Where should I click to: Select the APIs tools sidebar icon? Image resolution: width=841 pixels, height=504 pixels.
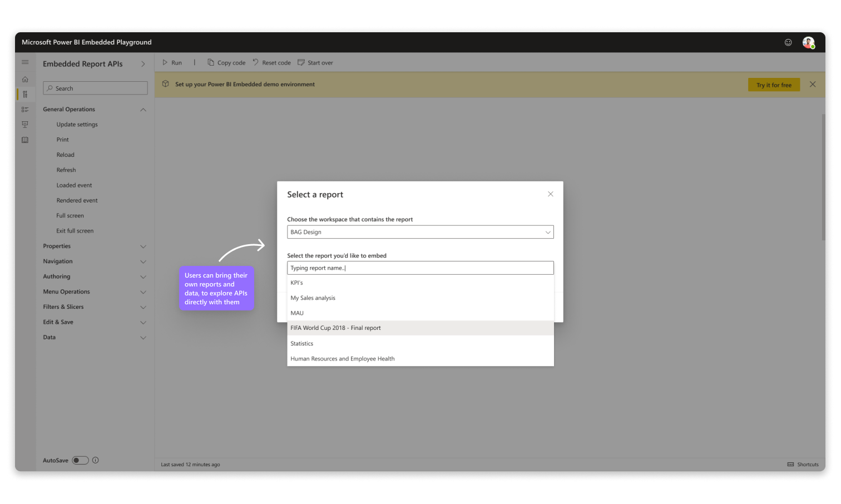pos(25,95)
